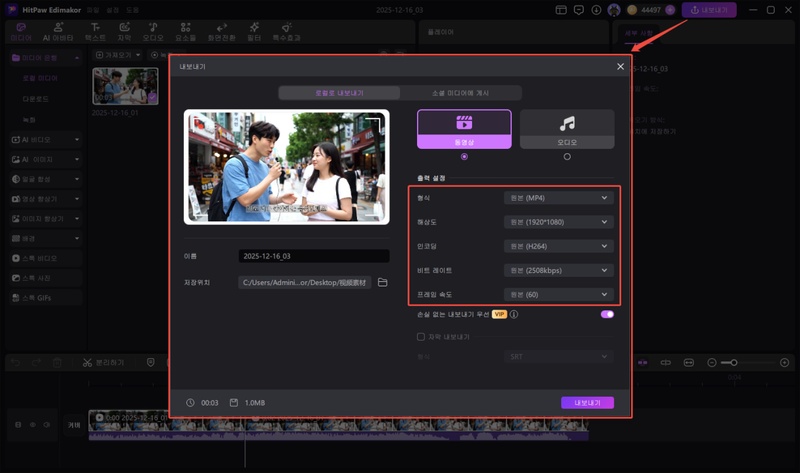Click the layout panel icon in title bar
The image size is (800, 473).
(561, 10)
